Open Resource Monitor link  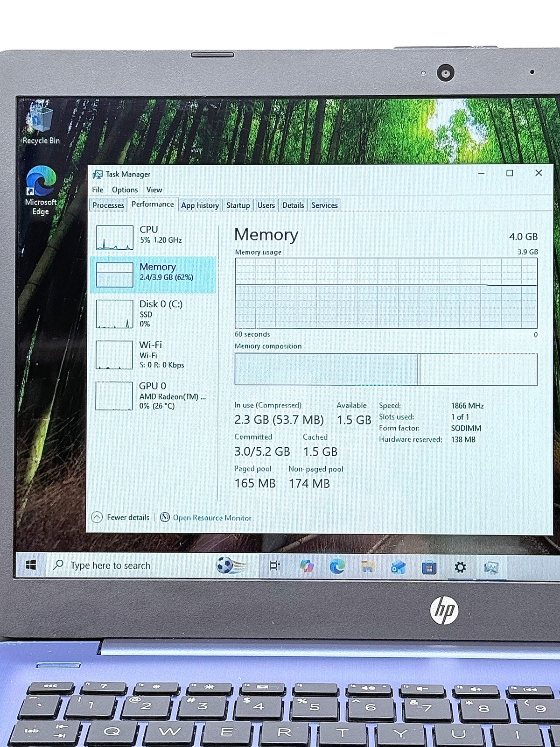212,518
